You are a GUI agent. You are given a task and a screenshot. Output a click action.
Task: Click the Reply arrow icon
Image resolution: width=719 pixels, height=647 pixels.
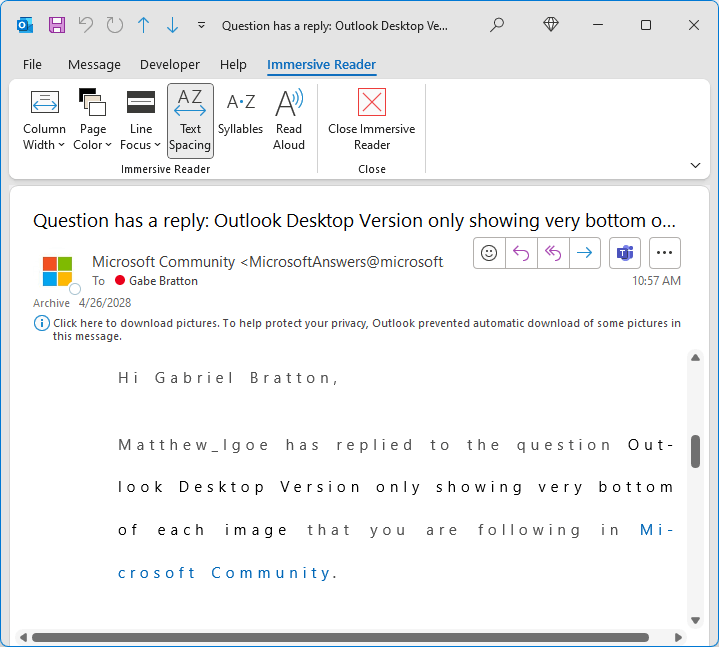(521, 253)
